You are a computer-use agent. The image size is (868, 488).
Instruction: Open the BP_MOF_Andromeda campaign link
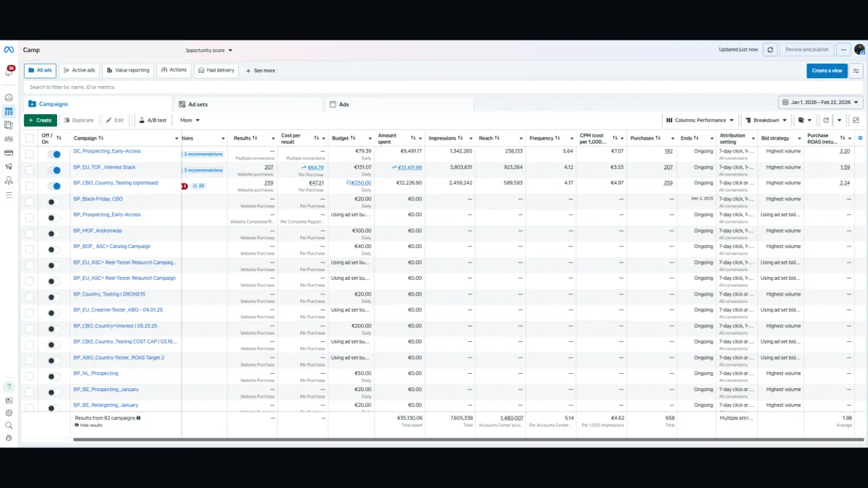[98, 231]
